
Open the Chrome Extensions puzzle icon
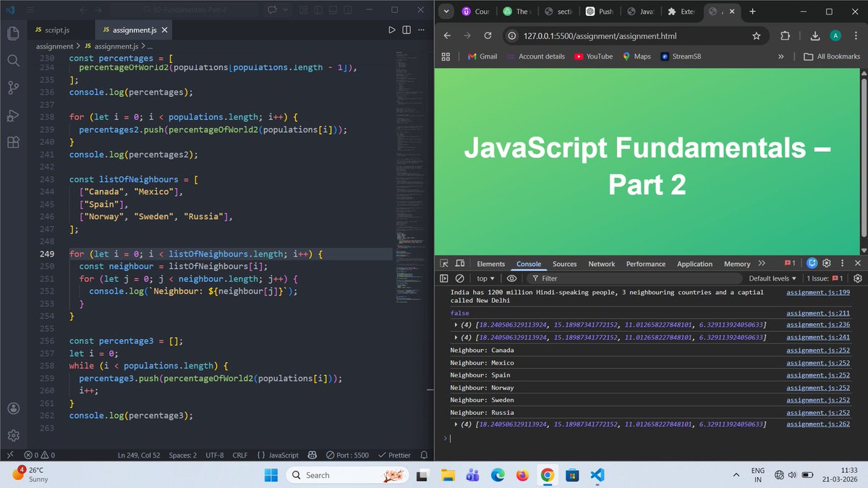(x=786, y=36)
